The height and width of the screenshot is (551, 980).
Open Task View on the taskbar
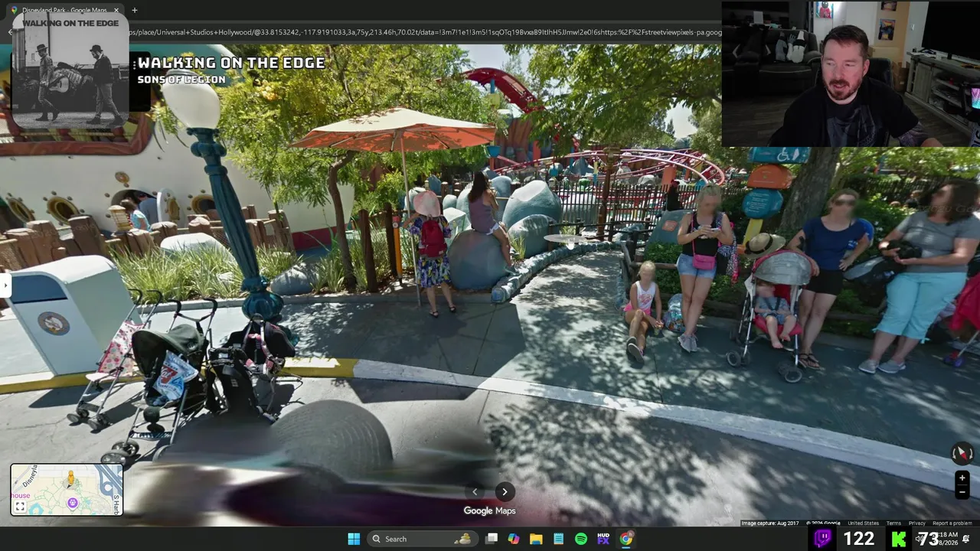492,539
